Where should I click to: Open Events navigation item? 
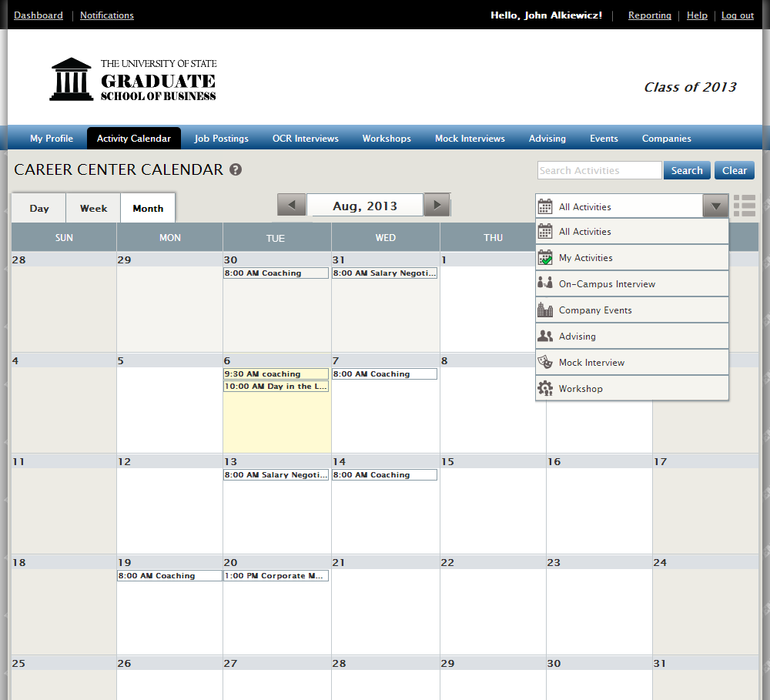click(x=604, y=139)
